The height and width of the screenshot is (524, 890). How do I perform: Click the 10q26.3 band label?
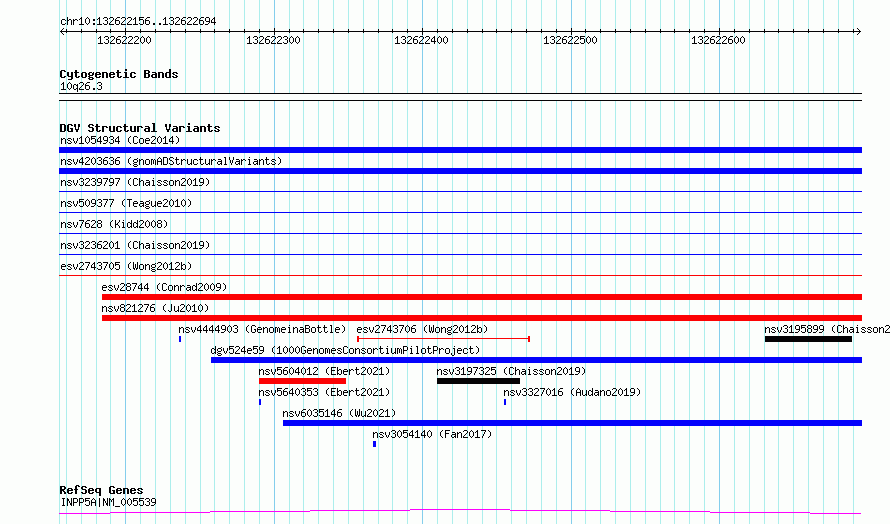[x=81, y=86]
